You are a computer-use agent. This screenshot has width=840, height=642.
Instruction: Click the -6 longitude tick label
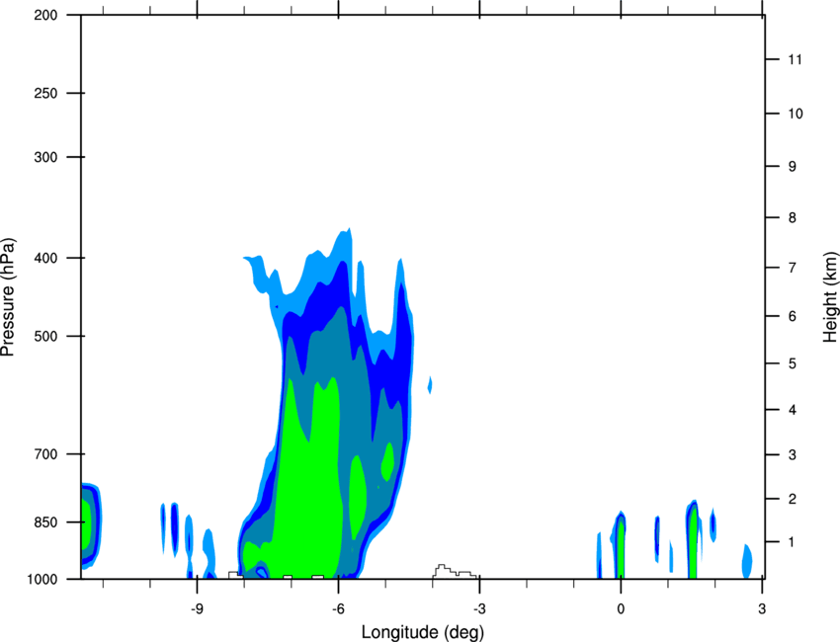338,608
